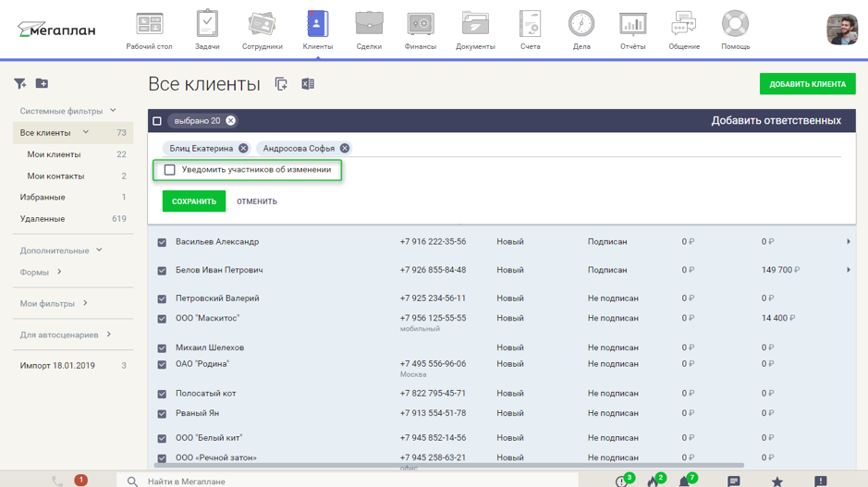Open the Отчёты chart icon

[632, 25]
